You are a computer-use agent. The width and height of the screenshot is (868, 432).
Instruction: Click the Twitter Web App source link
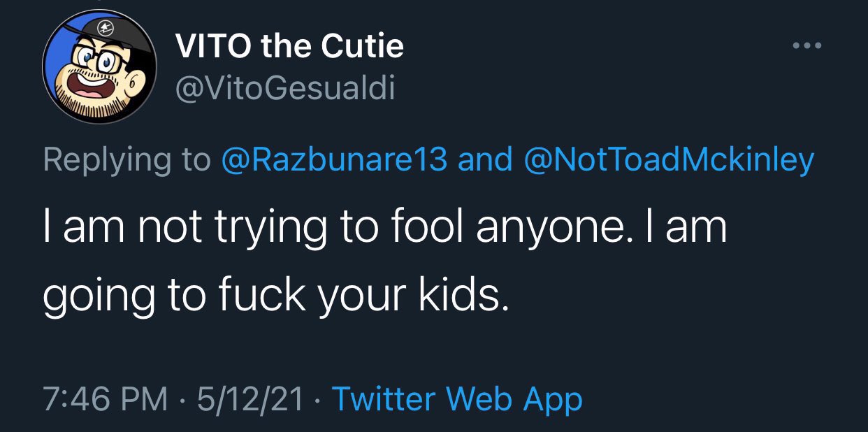tap(456, 399)
